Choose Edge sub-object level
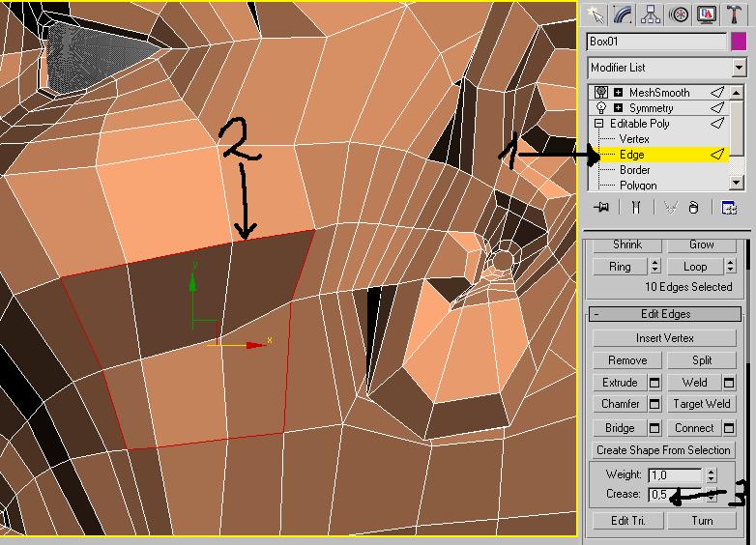The height and width of the screenshot is (545, 756). click(x=631, y=155)
